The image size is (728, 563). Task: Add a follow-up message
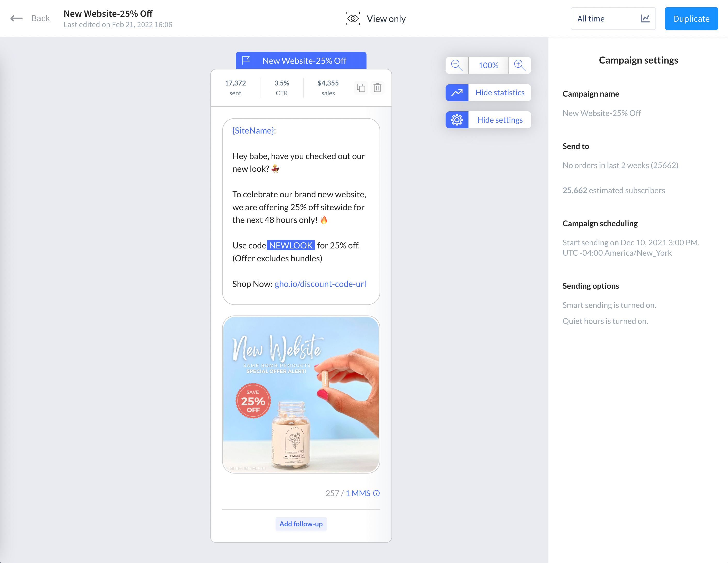301,524
